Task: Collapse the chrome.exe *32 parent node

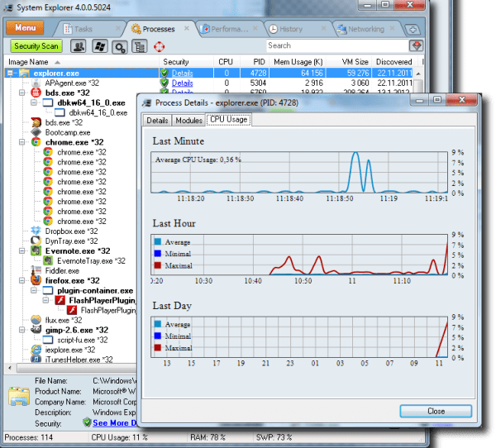Action: coord(21,142)
